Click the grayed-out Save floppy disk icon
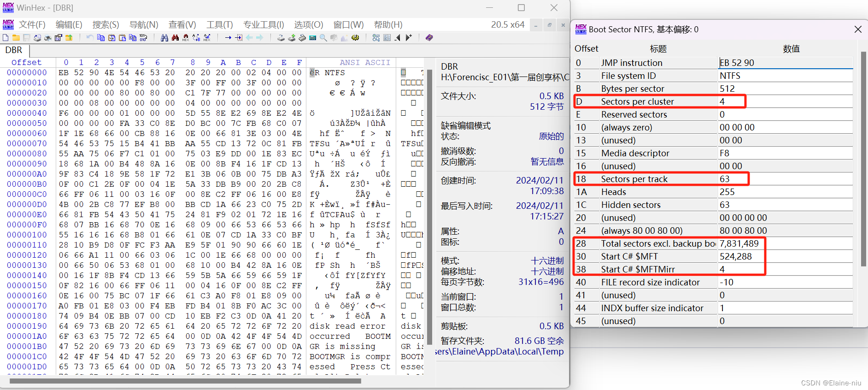868x390 pixels. pos(26,38)
